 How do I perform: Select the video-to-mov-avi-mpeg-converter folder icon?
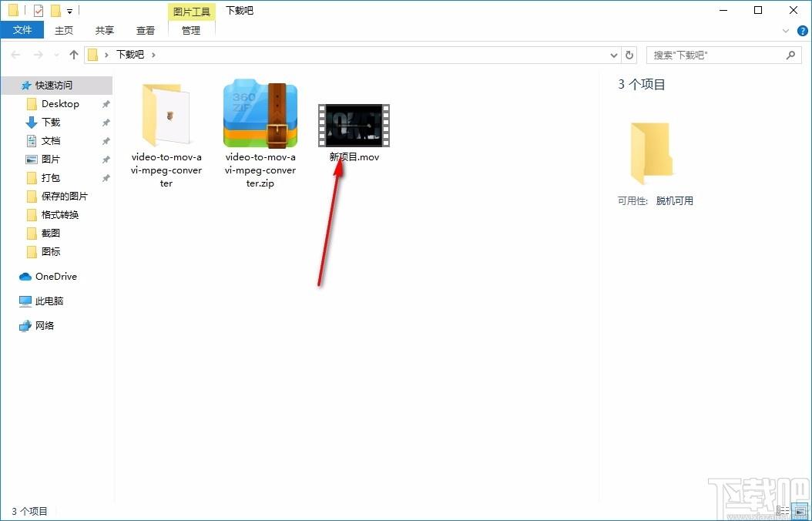166,115
